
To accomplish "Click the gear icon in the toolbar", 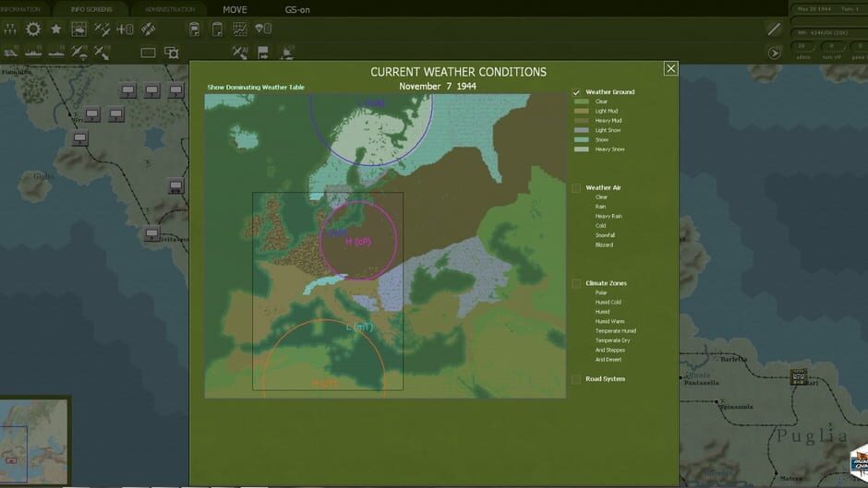I will pos(33,29).
